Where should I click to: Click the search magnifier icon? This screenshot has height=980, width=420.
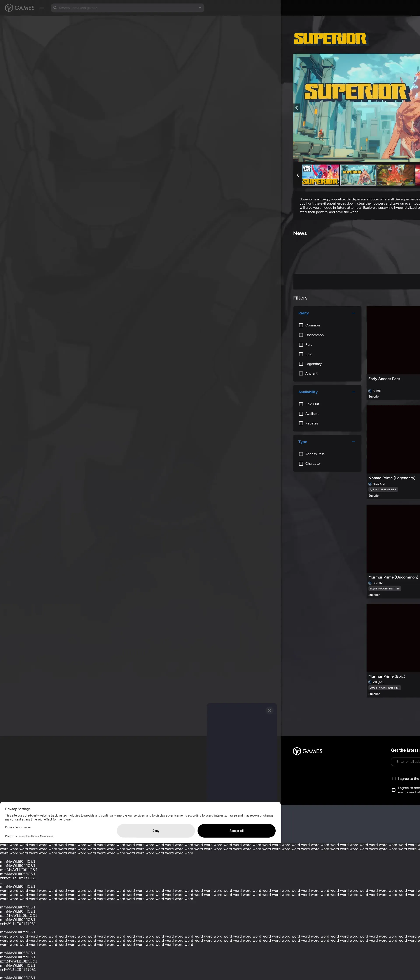(55, 8)
